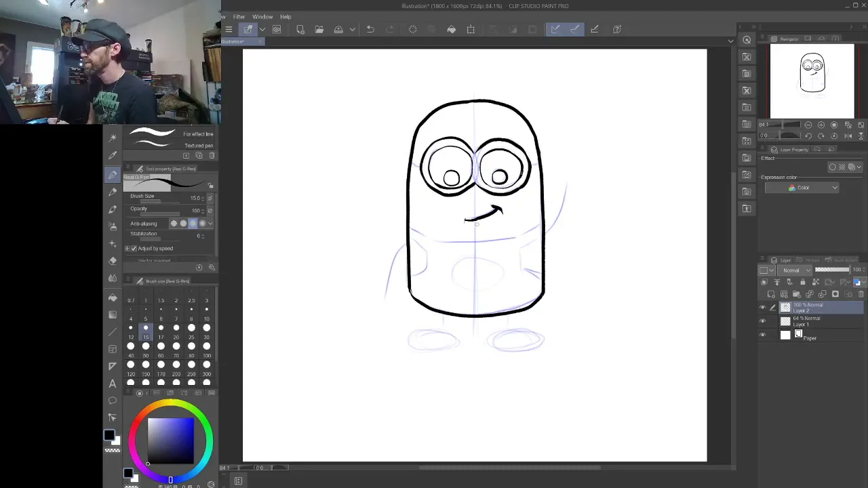Select the Text tool (A icon)
The image size is (868, 488).
(x=113, y=384)
